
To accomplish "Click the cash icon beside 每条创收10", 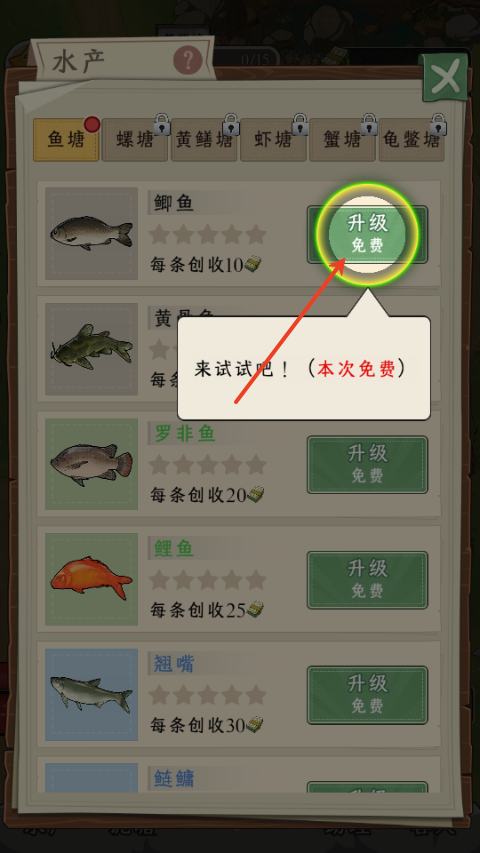I will coord(253,264).
